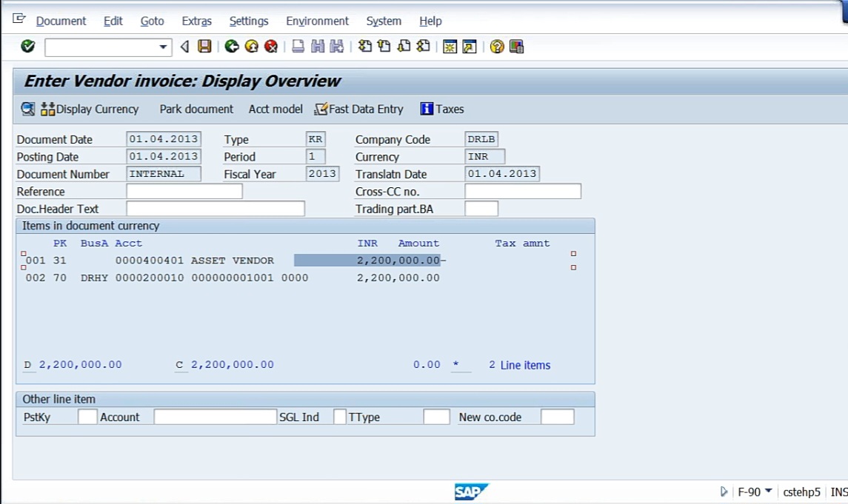The height and width of the screenshot is (504, 848).
Task: Click the Cross-CC no. input field
Action: click(523, 191)
